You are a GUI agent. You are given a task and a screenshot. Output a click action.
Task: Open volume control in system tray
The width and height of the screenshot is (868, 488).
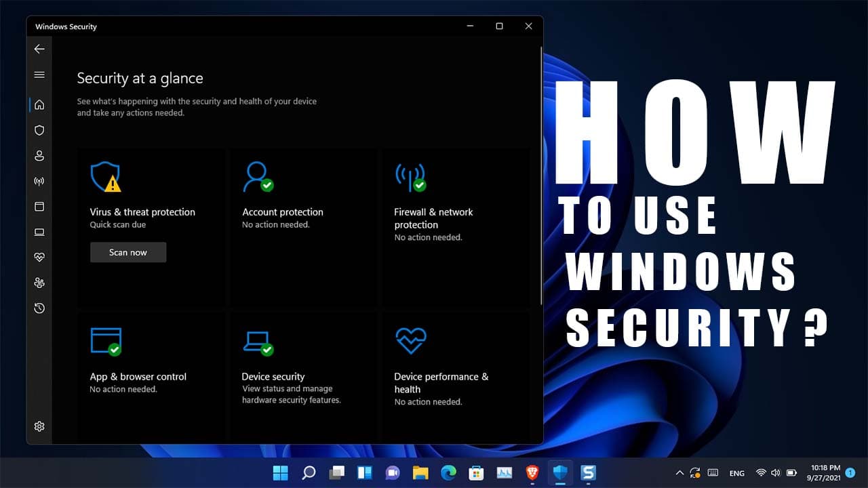(774, 473)
